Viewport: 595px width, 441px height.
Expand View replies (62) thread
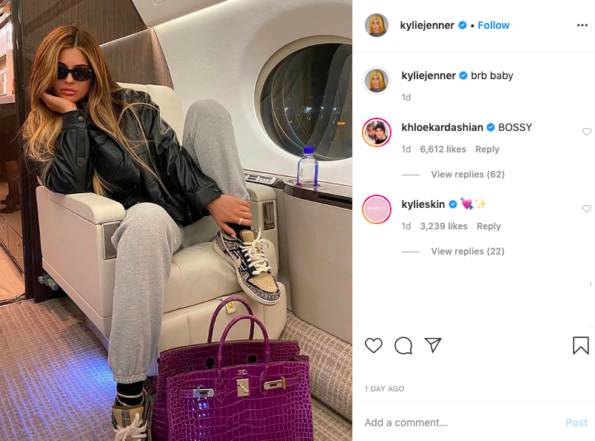click(x=468, y=174)
